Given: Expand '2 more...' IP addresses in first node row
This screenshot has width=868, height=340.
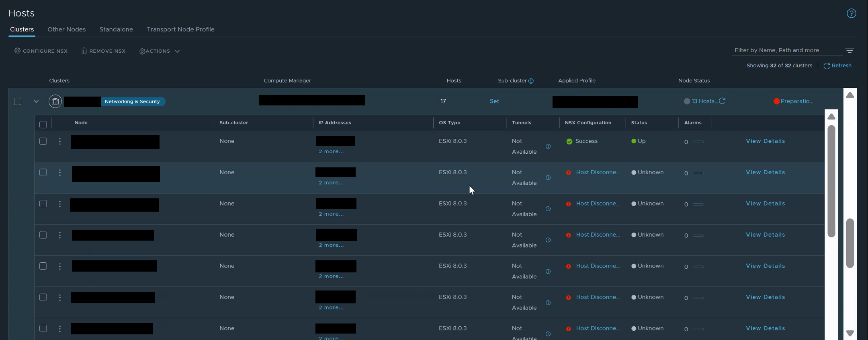Looking at the screenshot, I should click(331, 152).
